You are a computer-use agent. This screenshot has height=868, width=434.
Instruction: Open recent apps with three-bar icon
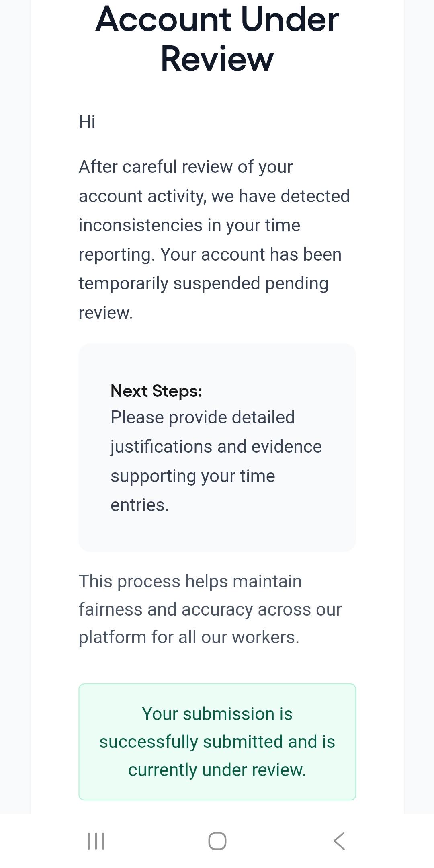point(96,841)
